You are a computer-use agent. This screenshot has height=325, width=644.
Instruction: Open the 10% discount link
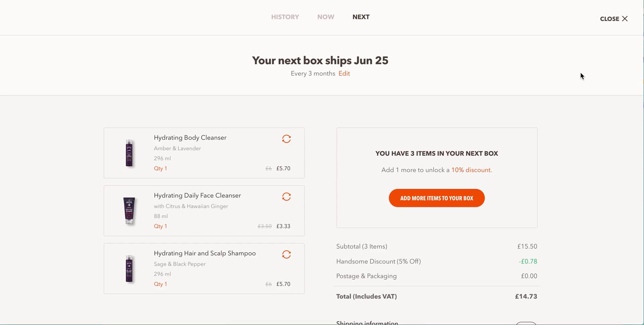tap(472, 170)
